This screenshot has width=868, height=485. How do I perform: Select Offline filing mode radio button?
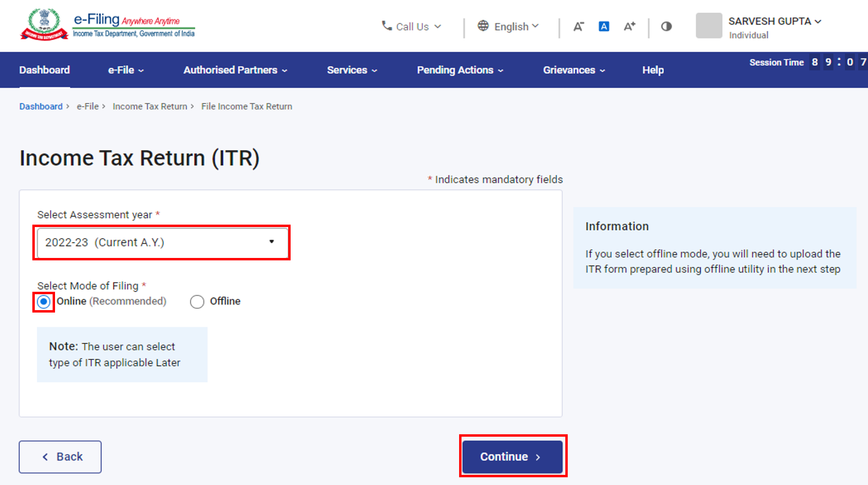click(197, 302)
